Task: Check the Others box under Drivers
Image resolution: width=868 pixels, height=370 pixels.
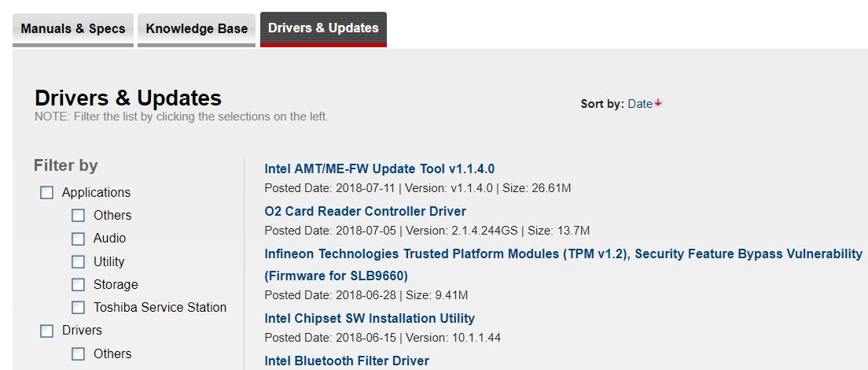Action: pos(78,354)
